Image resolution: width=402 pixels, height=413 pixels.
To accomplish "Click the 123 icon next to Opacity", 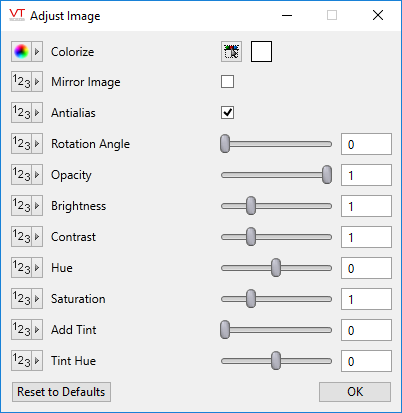I will [21, 175].
